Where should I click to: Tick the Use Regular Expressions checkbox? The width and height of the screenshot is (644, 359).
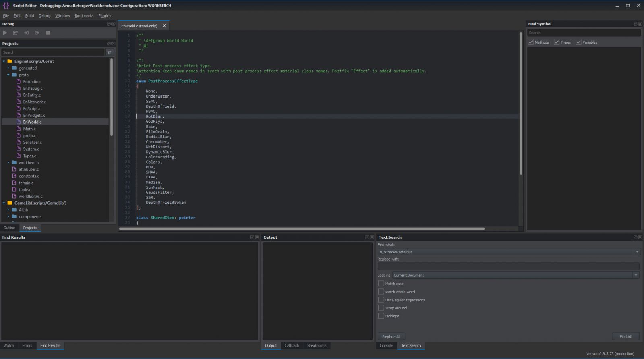(x=381, y=300)
